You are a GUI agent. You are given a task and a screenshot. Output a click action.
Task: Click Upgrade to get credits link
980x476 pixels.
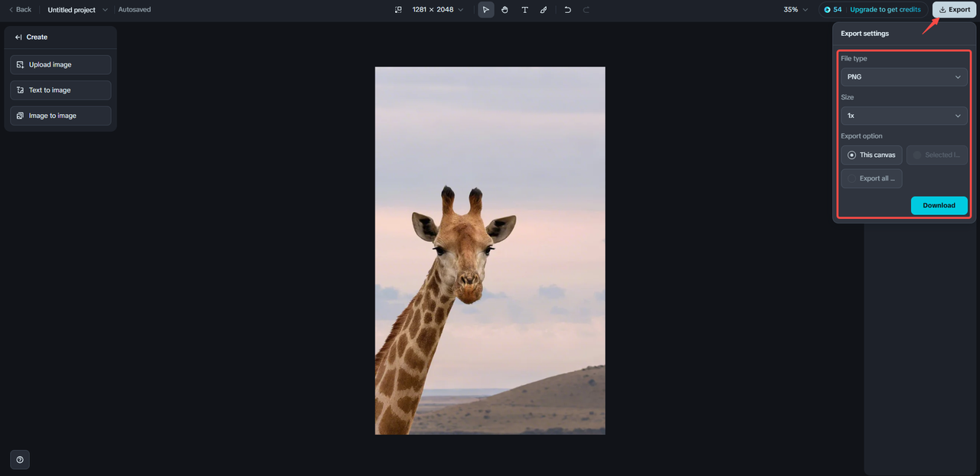pos(885,10)
